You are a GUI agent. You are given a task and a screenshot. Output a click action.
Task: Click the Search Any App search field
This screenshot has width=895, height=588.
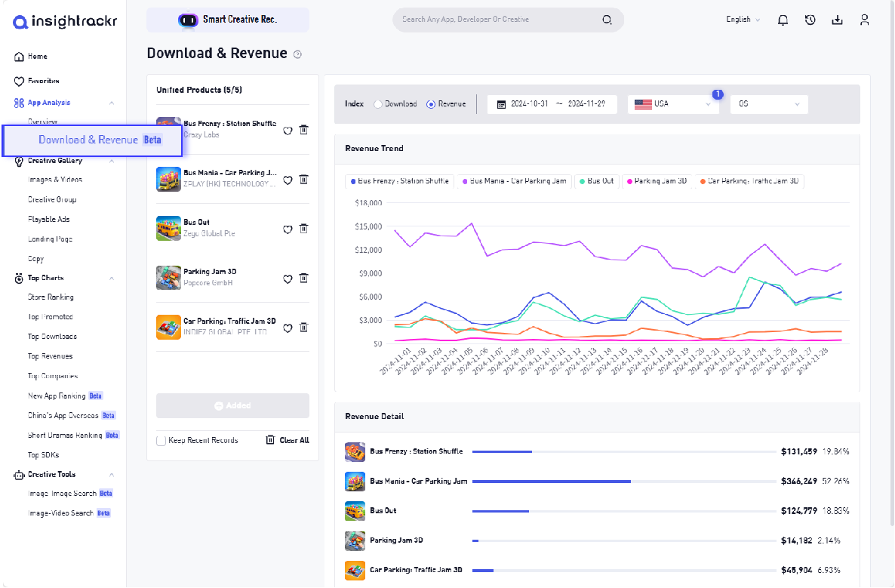pos(508,20)
